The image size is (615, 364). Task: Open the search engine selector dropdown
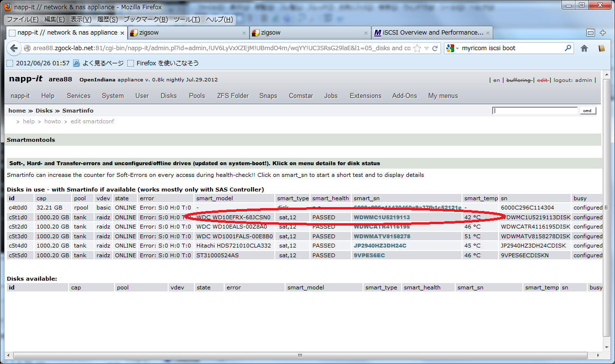452,48
